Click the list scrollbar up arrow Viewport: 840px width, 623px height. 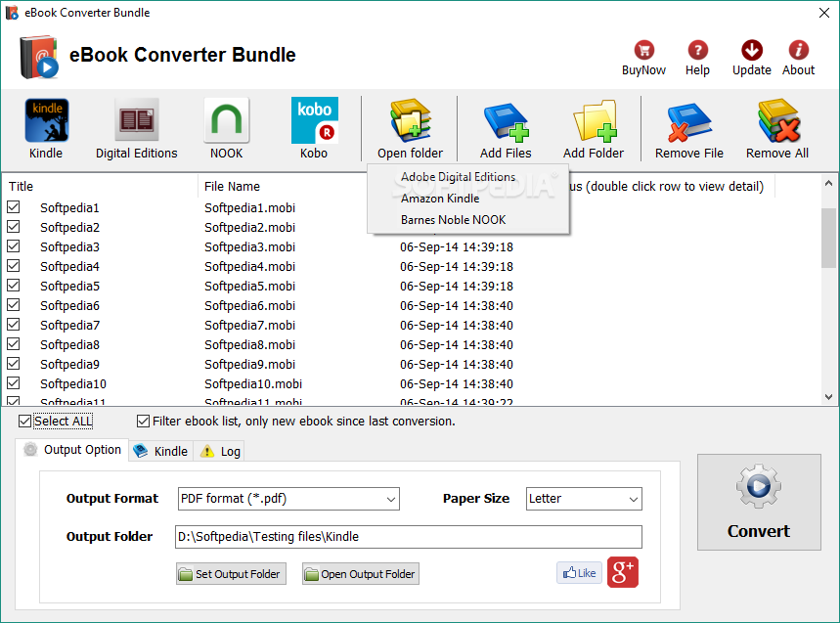click(828, 183)
